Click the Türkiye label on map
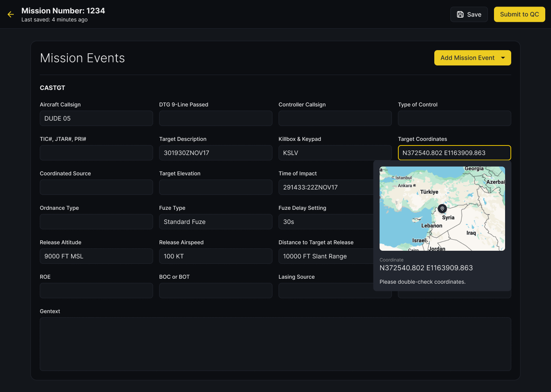The image size is (551, 392). coord(429,192)
